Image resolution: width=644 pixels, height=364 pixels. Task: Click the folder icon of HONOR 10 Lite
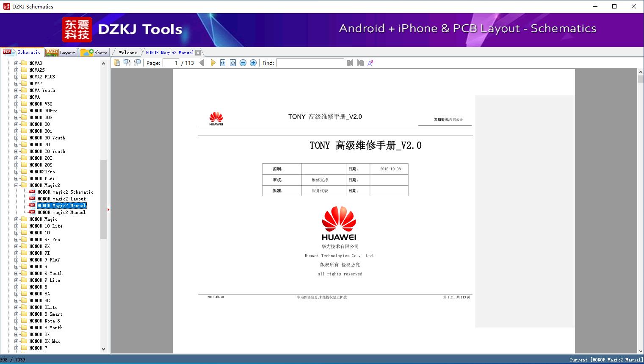pos(24,226)
